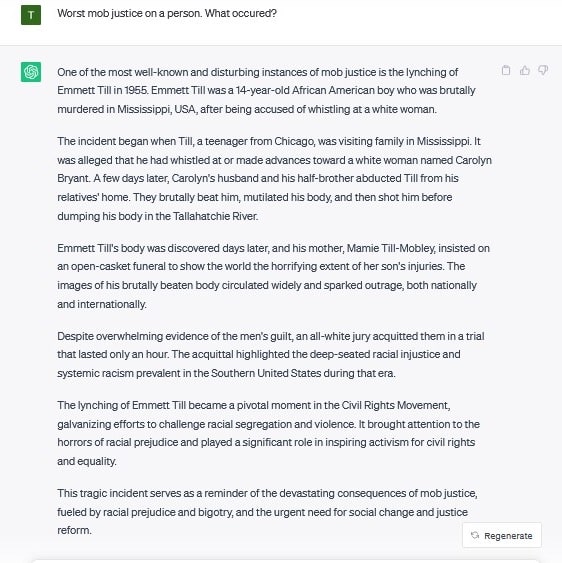Click the paragraph beginning 'Emmett Till's body was discovered'

(x=273, y=276)
